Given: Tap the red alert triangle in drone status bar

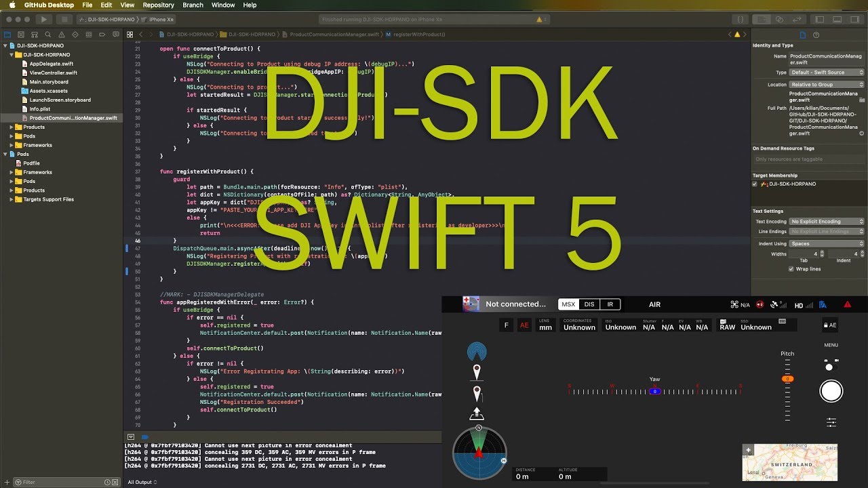Looking at the screenshot, I should pyautogui.click(x=847, y=305).
